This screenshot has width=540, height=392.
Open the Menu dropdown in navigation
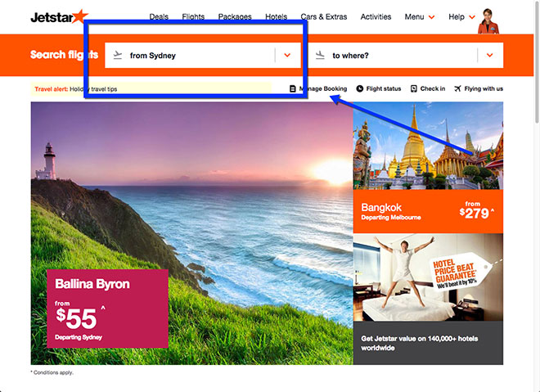419,17
